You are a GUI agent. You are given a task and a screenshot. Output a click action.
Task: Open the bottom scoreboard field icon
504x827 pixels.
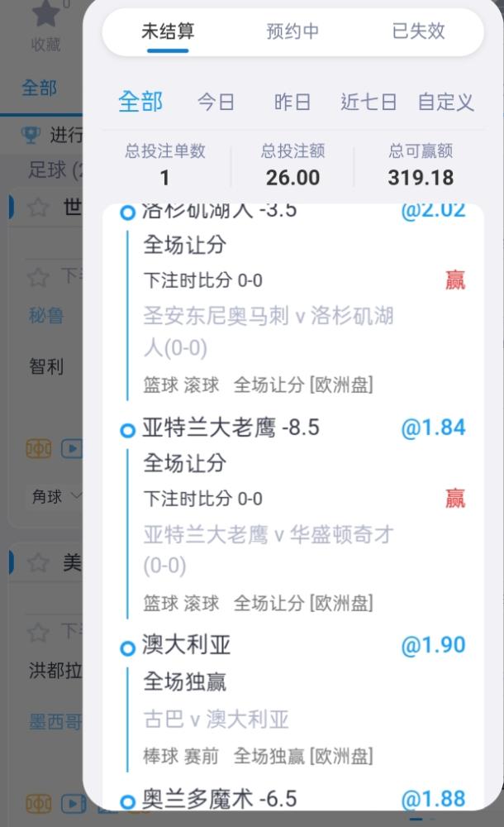pos(39,804)
